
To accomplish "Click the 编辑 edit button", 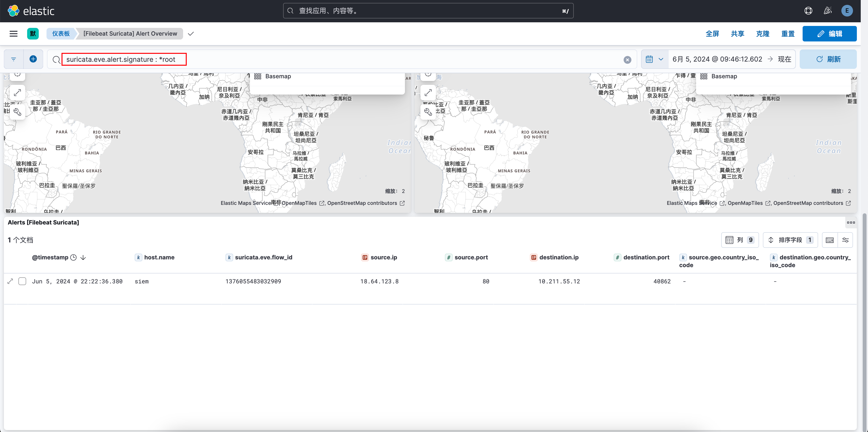I will click(x=829, y=33).
